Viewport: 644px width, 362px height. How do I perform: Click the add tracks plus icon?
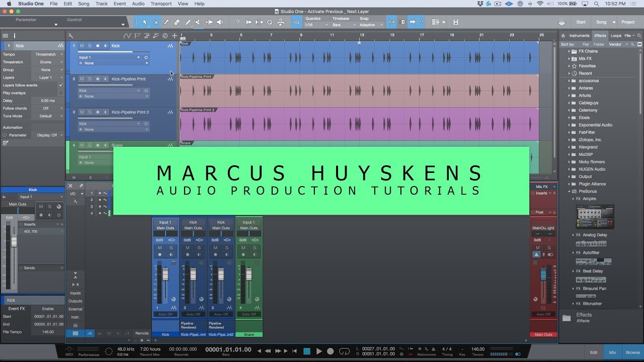(x=174, y=36)
